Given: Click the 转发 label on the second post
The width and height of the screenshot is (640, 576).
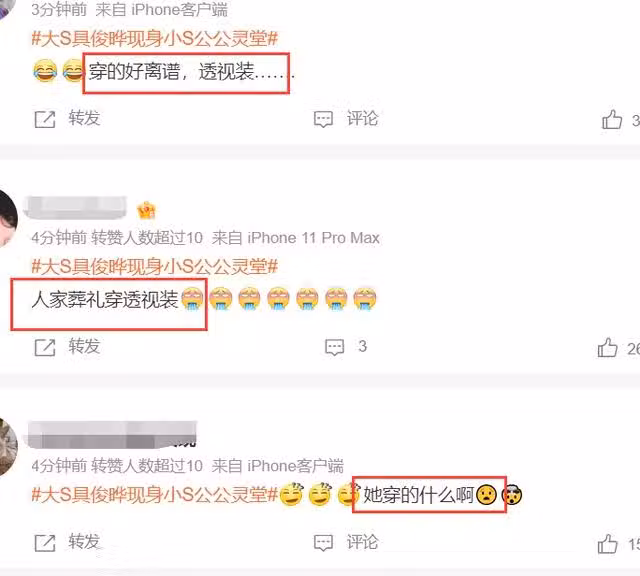Looking at the screenshot, I should tap(84, 347).
